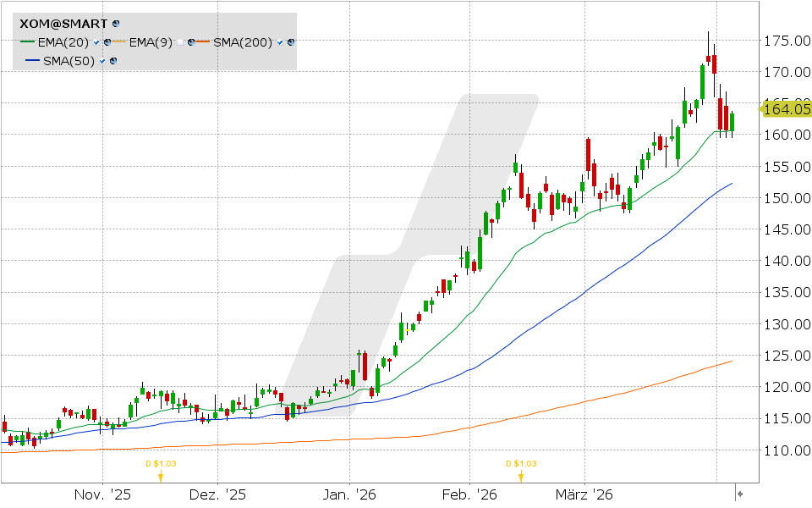Click the green EMA(20) line color swatch

(27, 42)
